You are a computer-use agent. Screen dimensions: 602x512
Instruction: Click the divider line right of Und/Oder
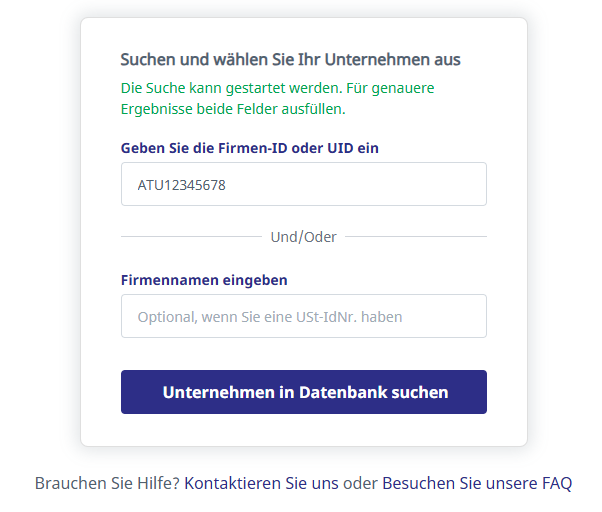416,237
